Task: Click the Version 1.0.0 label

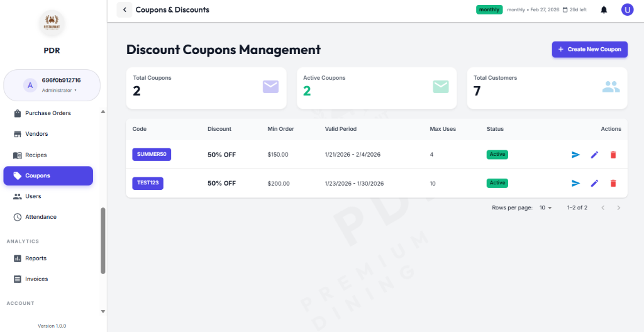Action: [52, 326]
